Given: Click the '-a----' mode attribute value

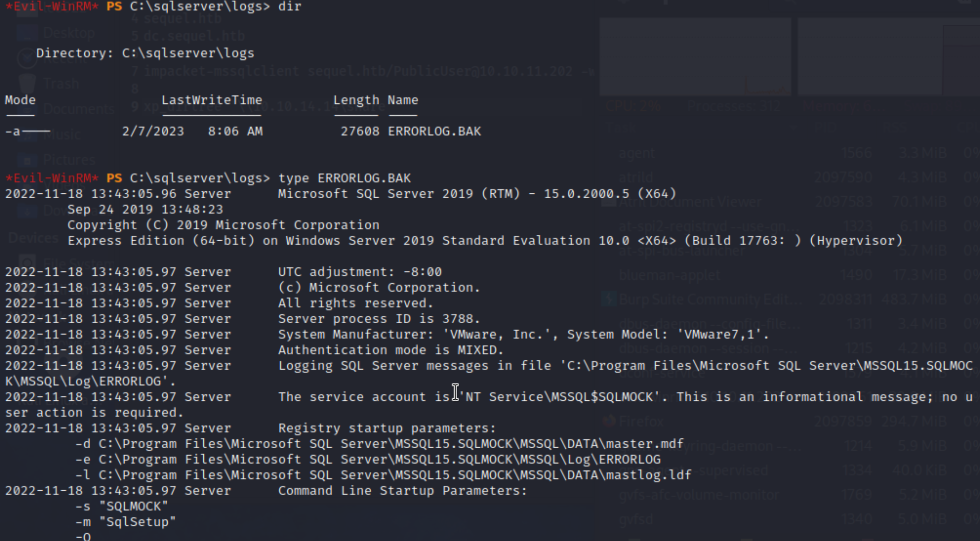Looking at the screenshot, I should tap(27, 131).
